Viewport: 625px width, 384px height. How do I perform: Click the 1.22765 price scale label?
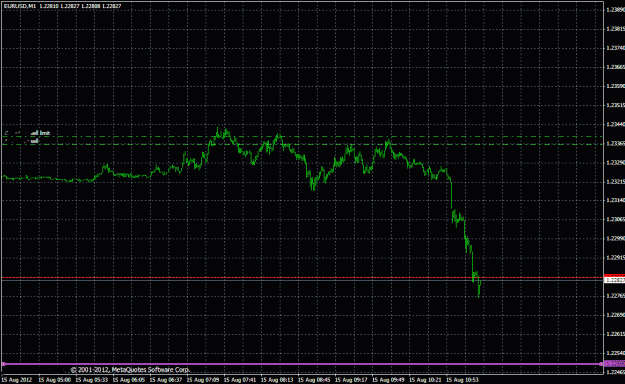[x=615, y=296]
